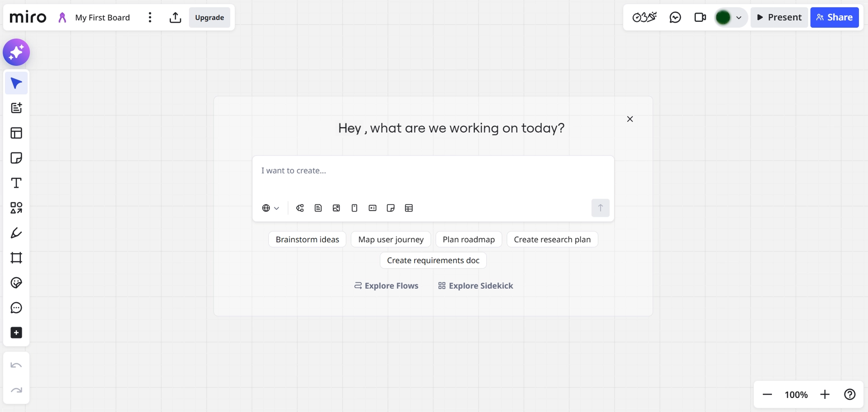The width and height of the screenshot is (868, 412).
Task: Click the Brainstorm ideas suggestion
Action: [307, 240]
